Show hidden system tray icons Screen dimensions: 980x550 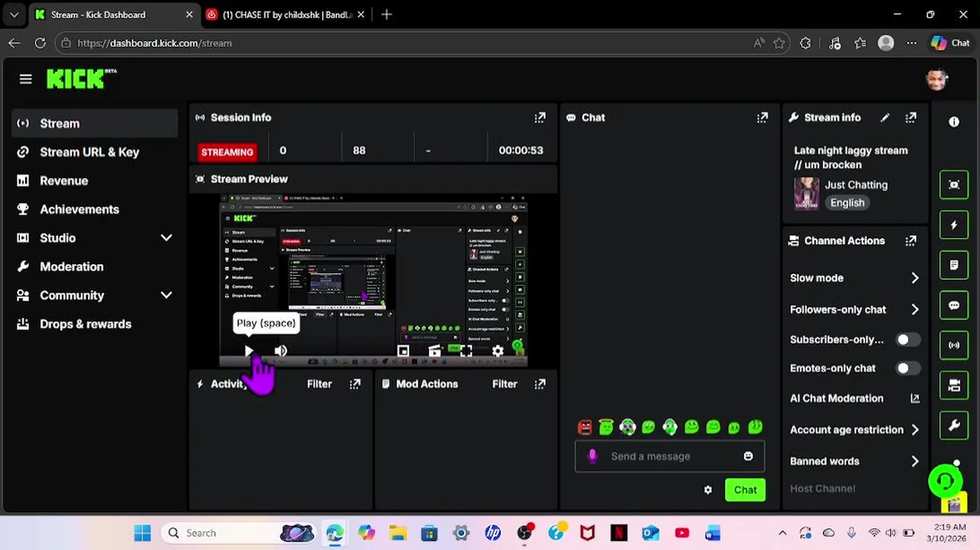pyautogui.click(x=782, y=533)
